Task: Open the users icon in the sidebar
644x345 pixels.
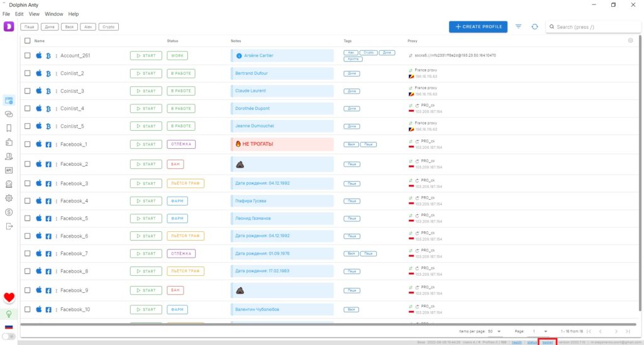Action: (9, 156)
